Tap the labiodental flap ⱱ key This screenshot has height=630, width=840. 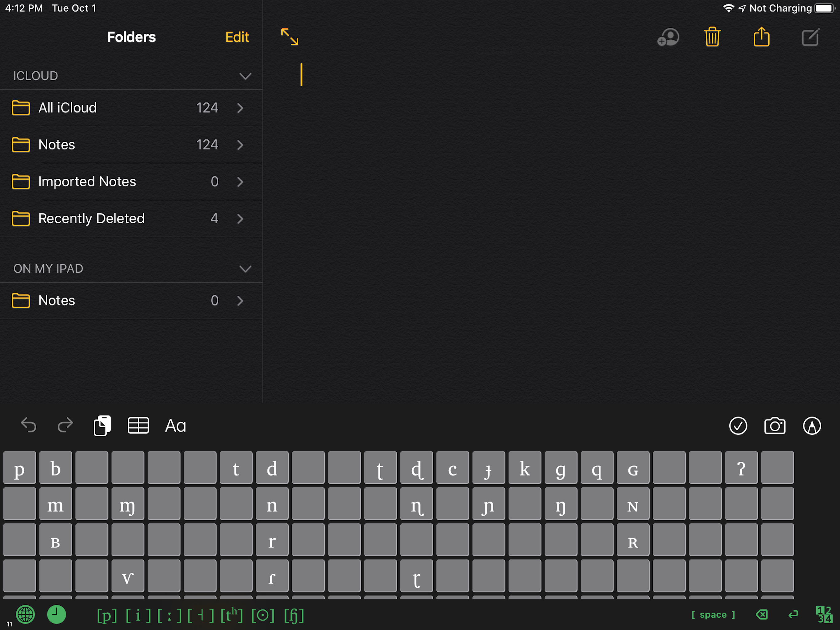pos(128,576)
